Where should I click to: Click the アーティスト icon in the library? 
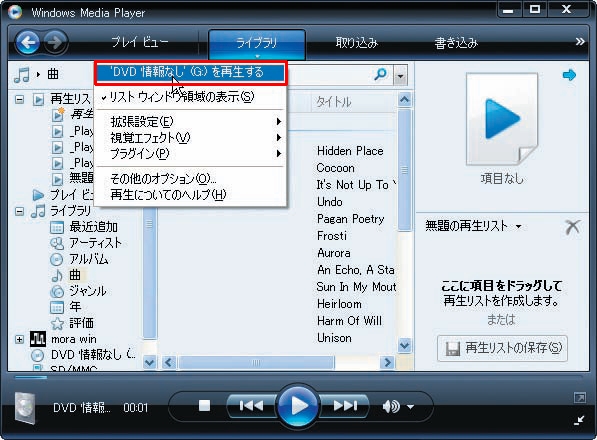click(57, 243)
